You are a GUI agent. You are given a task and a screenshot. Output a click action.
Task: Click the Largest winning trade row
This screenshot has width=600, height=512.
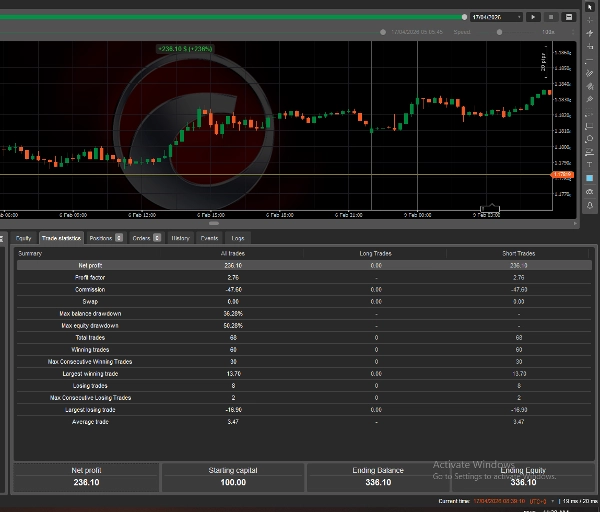(304, 373)
